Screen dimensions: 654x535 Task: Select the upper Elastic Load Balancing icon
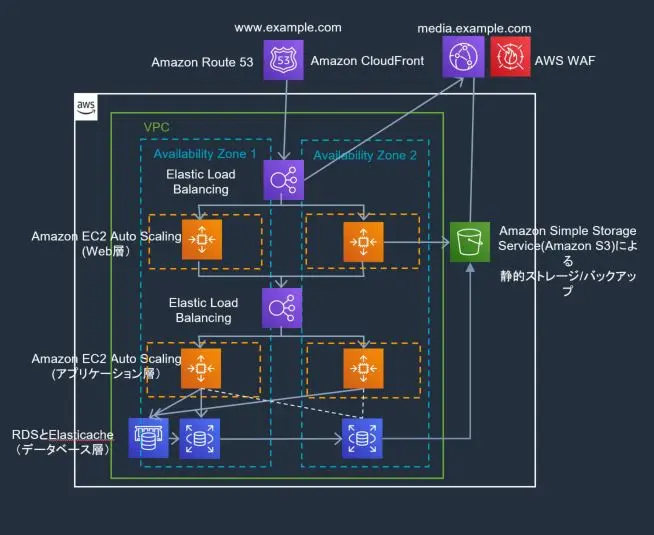click(284, 180)
